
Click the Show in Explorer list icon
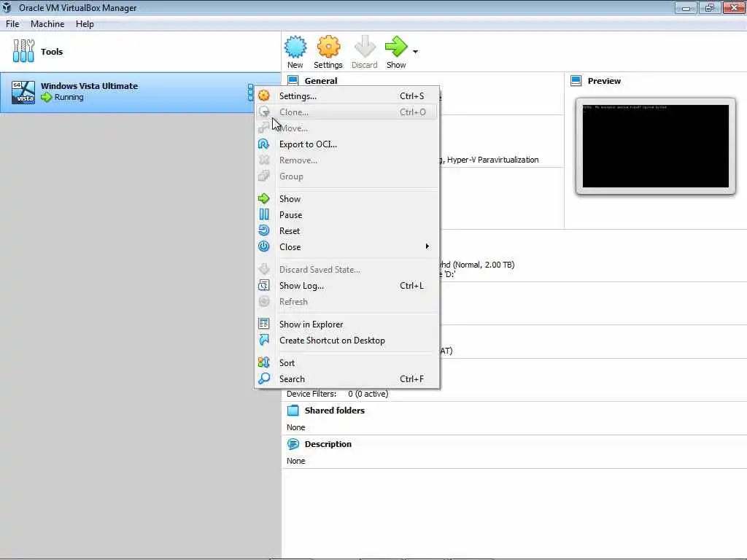click(264, 324)
